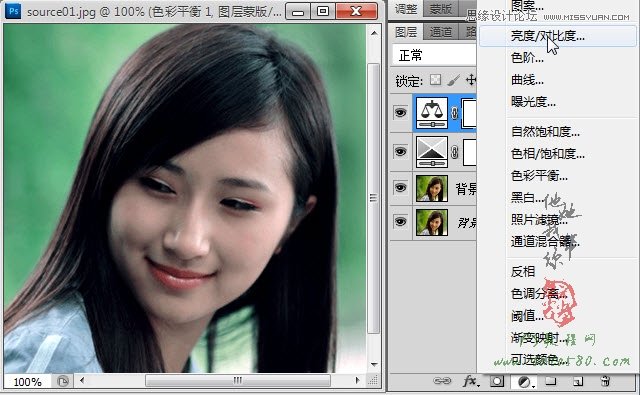640x395 pixels.
Task: Switch to the 蒙版 panel tab
Action: (440, 9)
